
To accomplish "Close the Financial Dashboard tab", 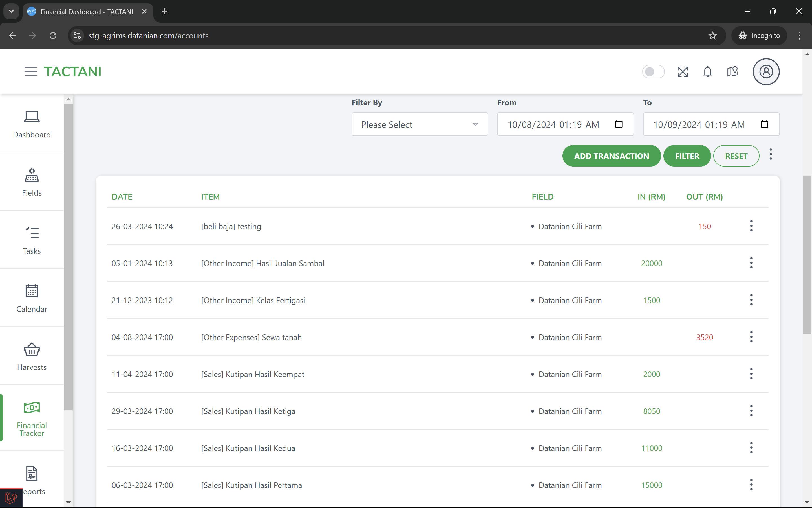I will (144, 11).
